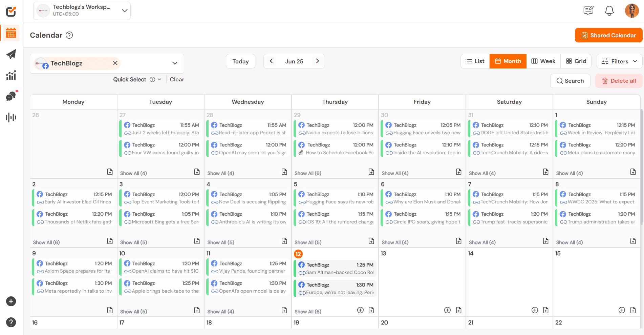
Task: Open the Shared Calendar button
Action: click(x=608, y=35)
